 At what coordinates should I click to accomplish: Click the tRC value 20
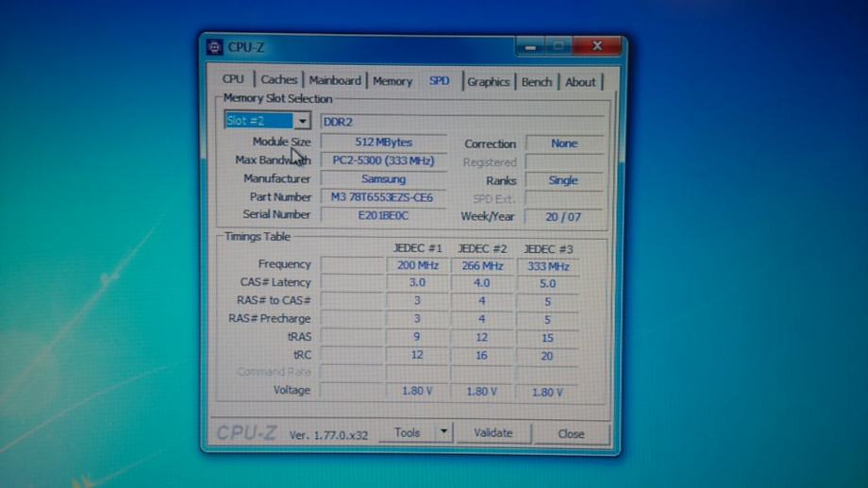point(547,356)
